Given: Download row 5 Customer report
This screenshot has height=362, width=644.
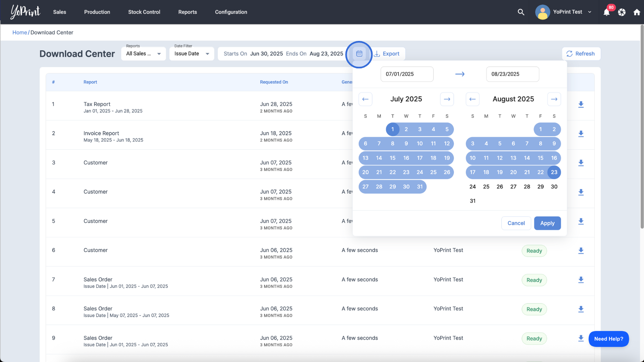Looking at the screenshot, I should point(581,222).
